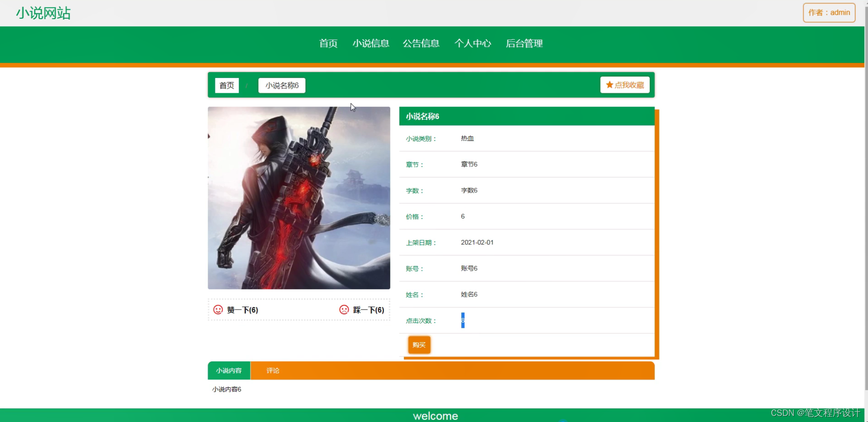
Task: Open the 小说信息 navigation item
Action: point(371,43)
